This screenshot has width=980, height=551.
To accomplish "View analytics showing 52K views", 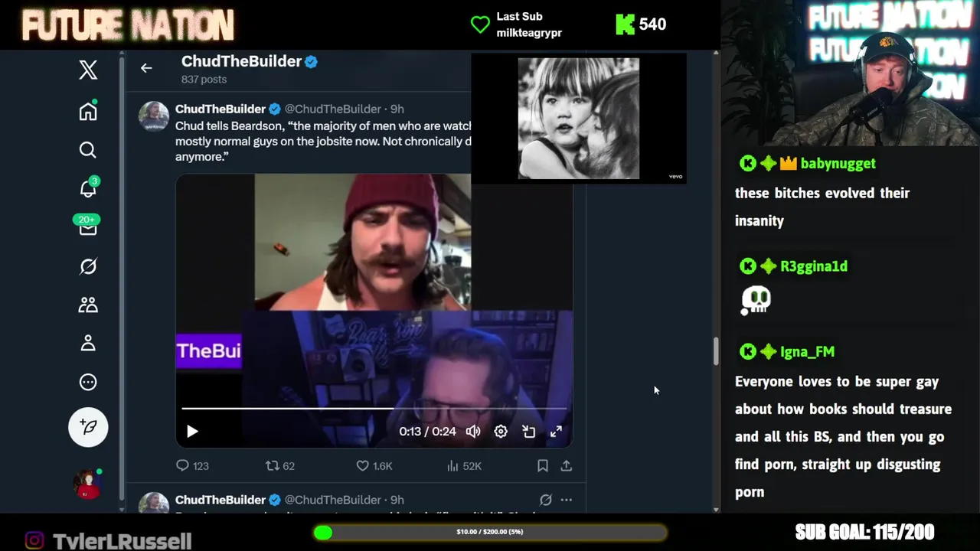I will 464,465.
